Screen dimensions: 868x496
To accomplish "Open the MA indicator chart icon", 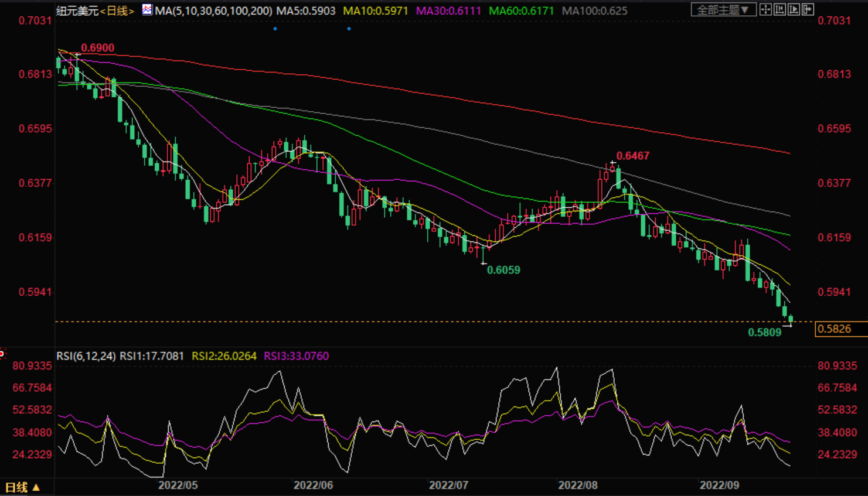I will pos(147,9).
